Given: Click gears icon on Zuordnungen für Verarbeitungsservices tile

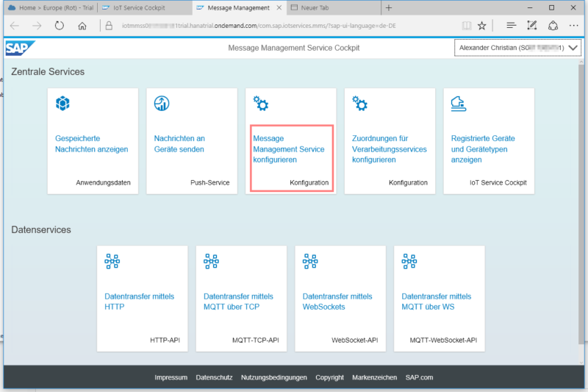Looking at the screenshot, I should [x=359, y=103].
